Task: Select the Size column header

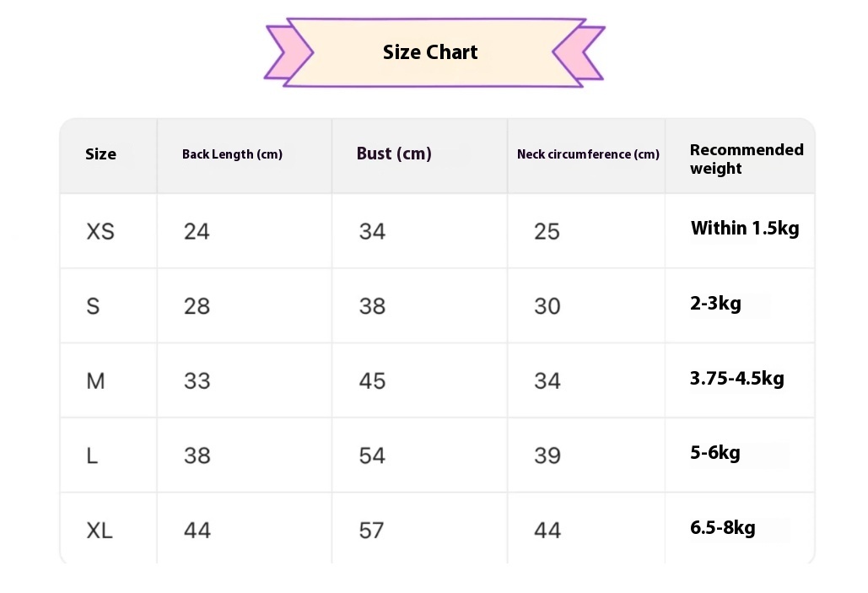Action: (100, 154)
